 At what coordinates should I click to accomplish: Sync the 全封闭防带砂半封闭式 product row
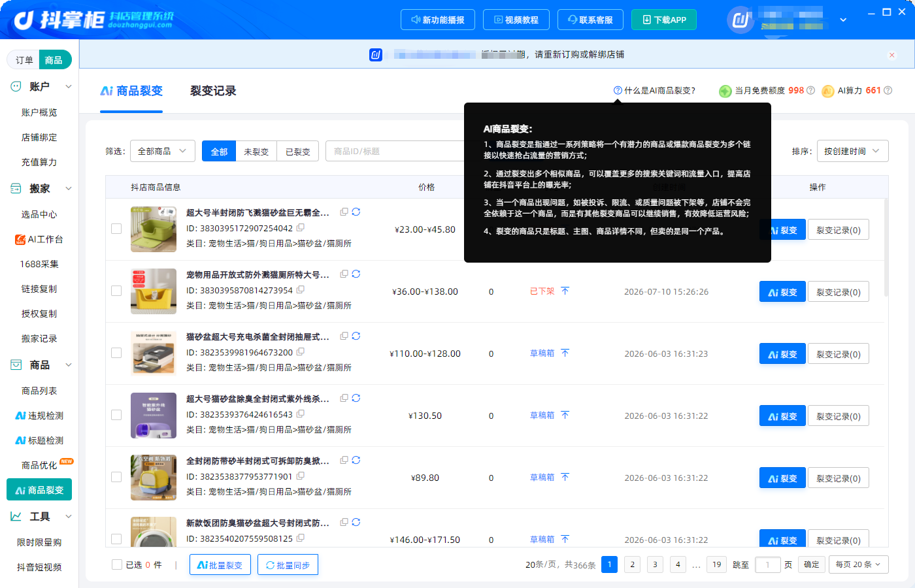[x=356, y=461]
